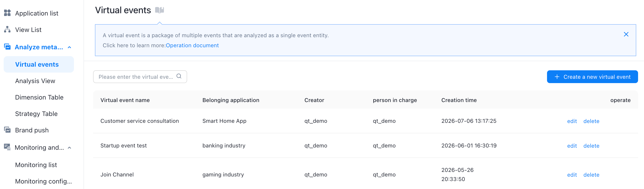The height and width of the screenshot is (189, 644).
Task: Click Create a new virtual event button
Action: coord(592,77)
